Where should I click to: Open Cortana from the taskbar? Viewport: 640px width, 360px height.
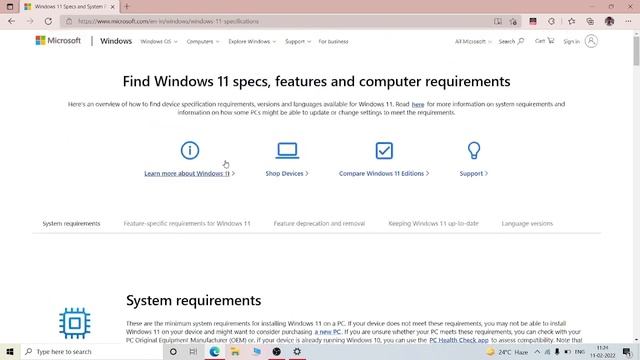173,351
